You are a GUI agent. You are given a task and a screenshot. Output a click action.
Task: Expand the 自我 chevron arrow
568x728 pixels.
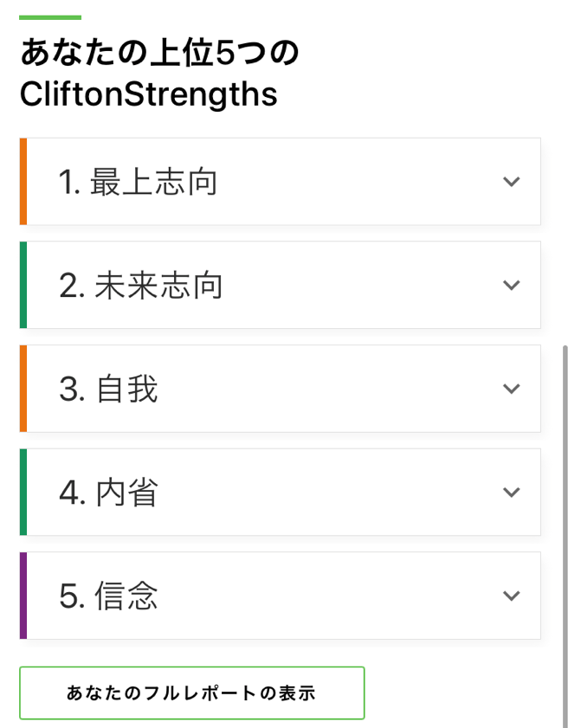[x=512, y=388]
